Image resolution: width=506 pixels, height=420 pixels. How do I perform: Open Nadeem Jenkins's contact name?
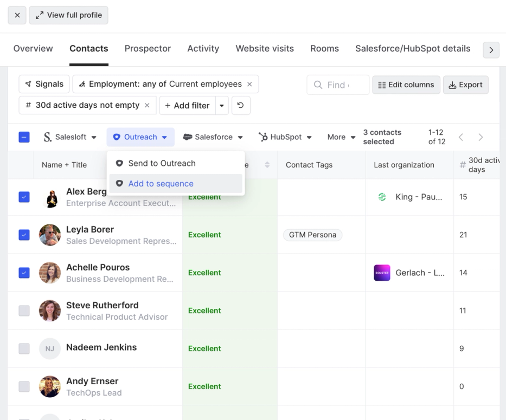point(101,347)
